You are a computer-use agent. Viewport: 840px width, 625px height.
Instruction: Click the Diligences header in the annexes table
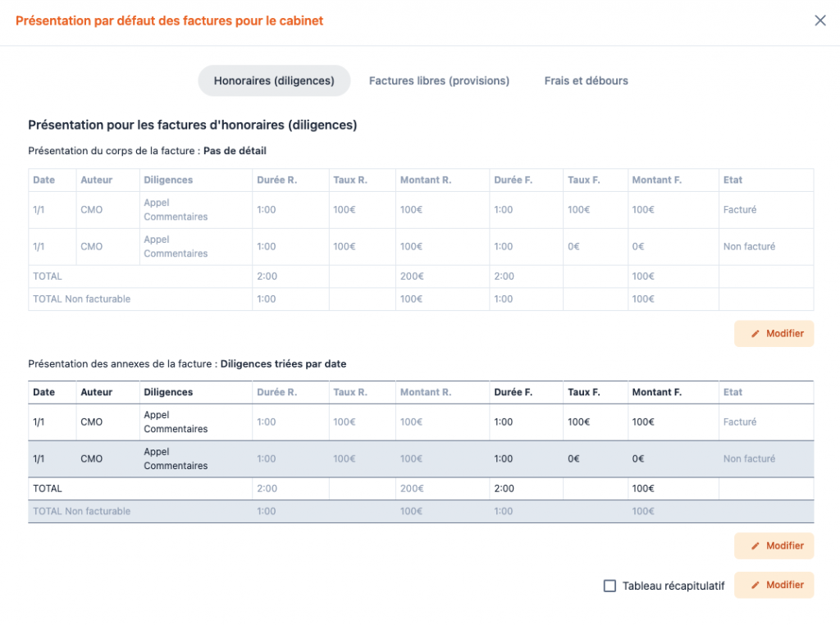click(x=168, y=392)
